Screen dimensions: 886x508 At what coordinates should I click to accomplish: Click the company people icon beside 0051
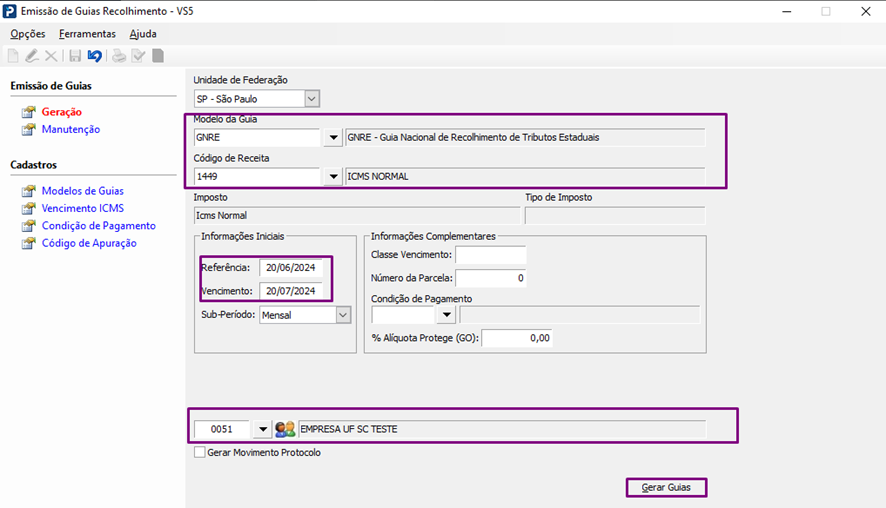tap(285, 429)
